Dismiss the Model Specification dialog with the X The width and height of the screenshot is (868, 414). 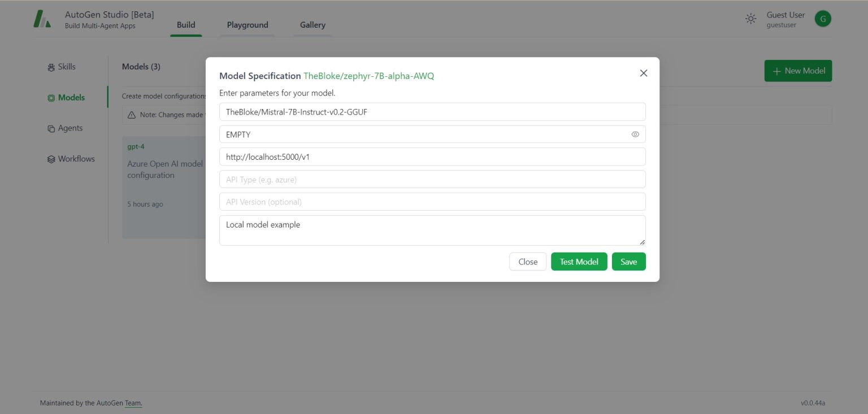(643, 73)
